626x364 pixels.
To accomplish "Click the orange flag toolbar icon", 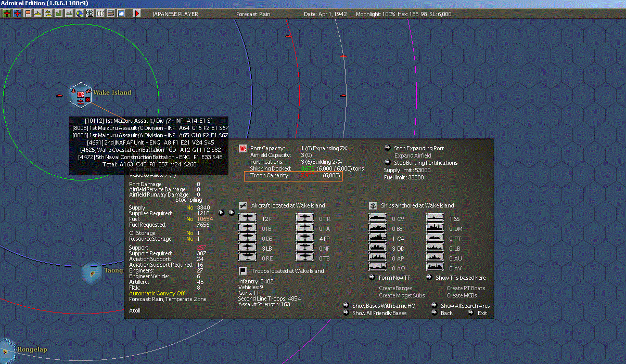I will pos(28,13).
